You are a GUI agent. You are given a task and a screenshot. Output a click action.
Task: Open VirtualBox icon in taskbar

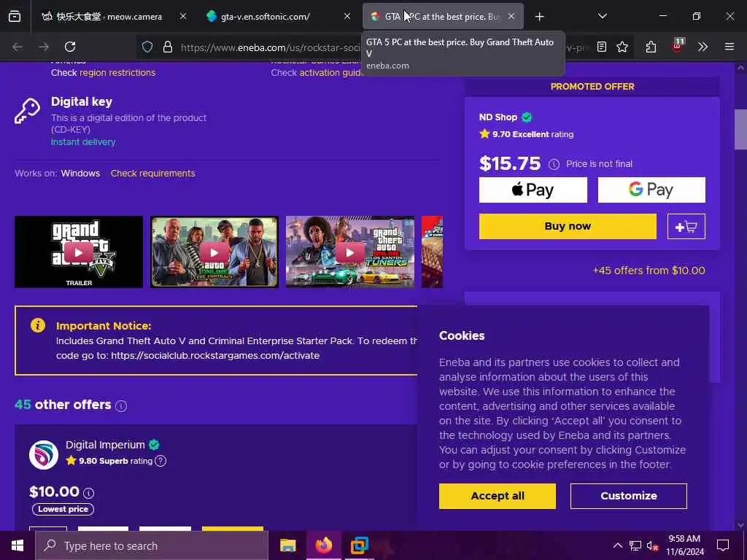(x=359, y=545)
